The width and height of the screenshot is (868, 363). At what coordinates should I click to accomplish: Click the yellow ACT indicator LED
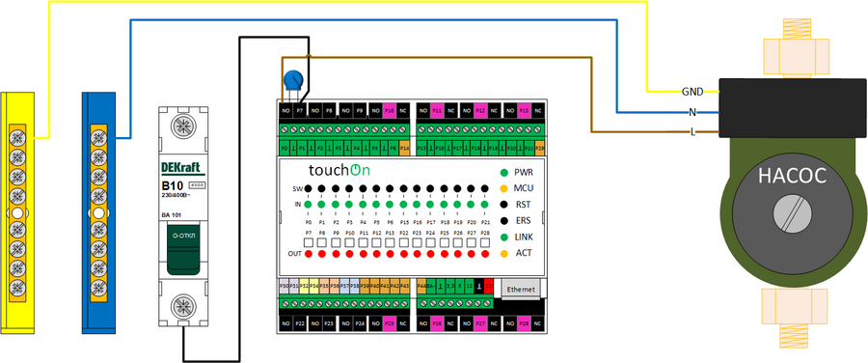coord(503,253)
